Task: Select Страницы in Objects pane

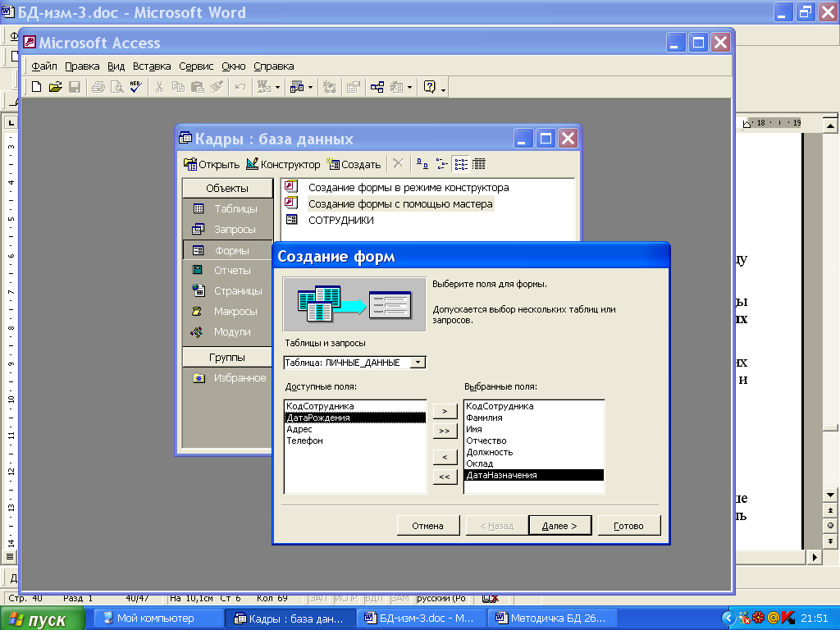Action: tap(228, 291)
